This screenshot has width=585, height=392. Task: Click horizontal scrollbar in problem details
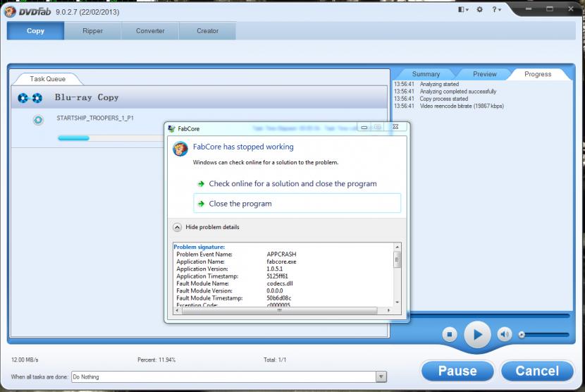[279, 310]
